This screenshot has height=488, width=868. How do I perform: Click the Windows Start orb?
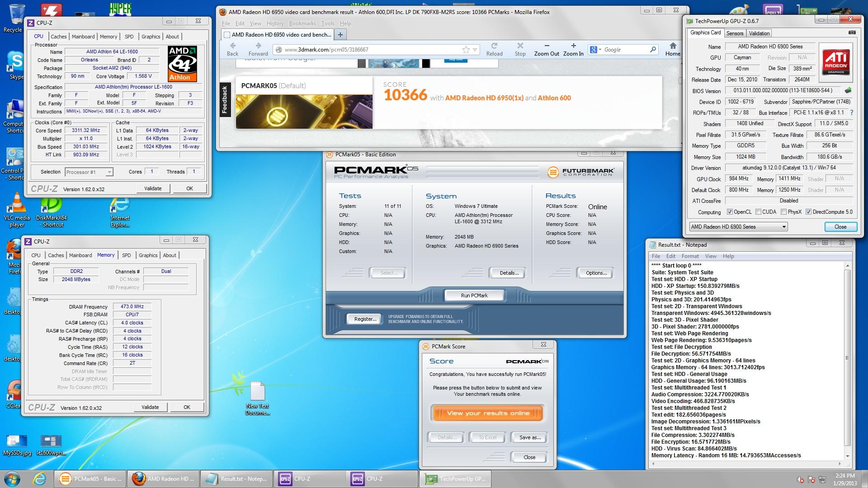click(12, 479)
